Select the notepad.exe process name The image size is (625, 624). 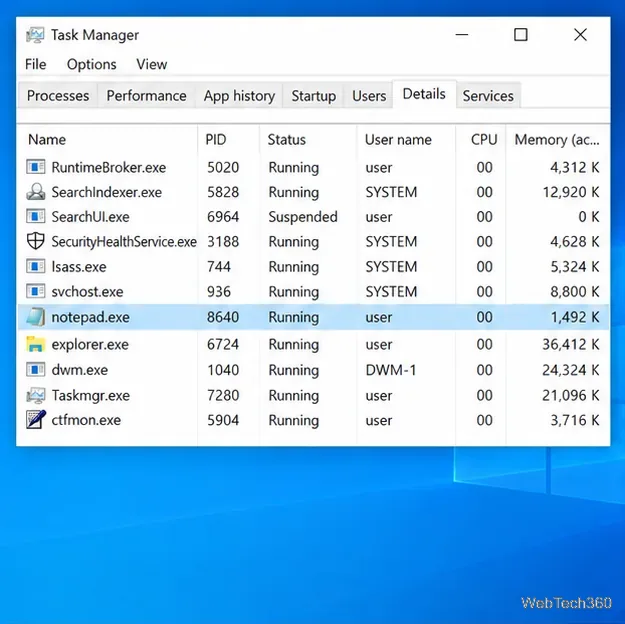(x=90, y=317)
